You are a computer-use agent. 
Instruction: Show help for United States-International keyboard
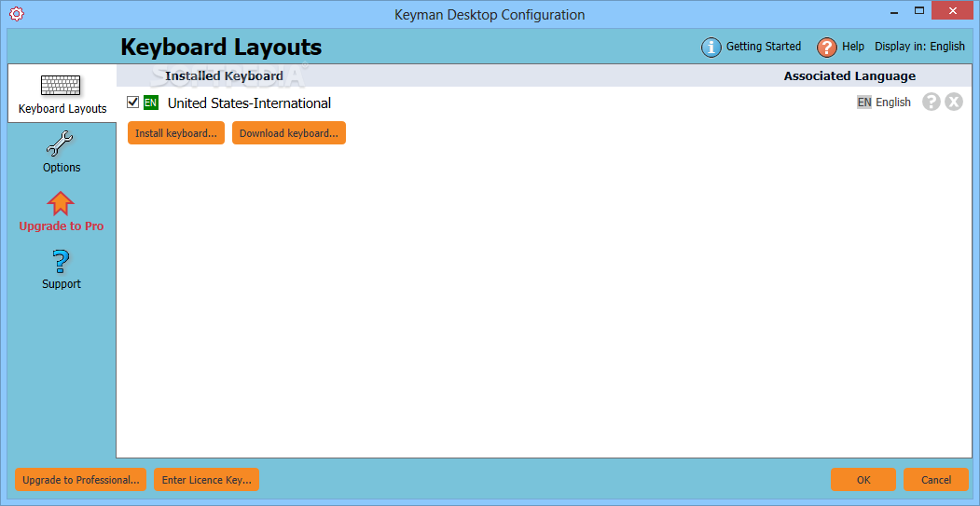[x=932, y=102]
